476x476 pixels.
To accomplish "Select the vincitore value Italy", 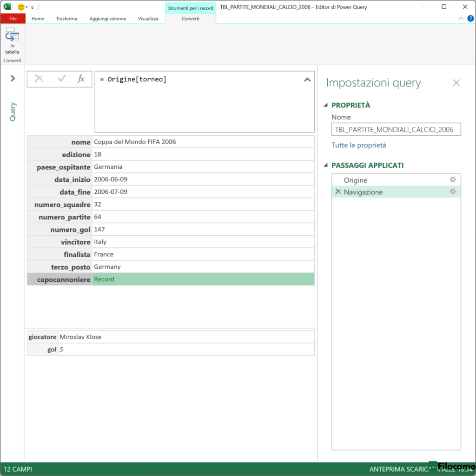I will tap(100, 242).
